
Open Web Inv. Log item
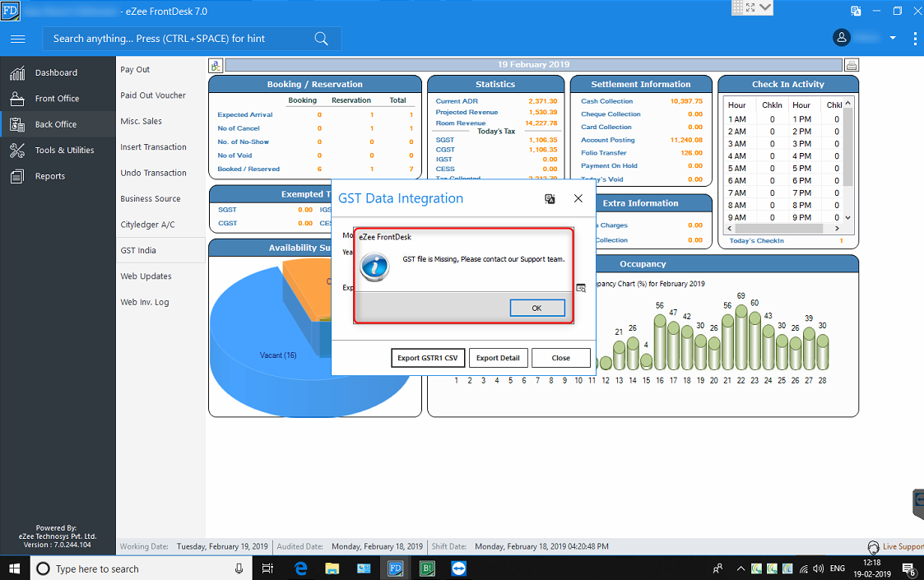(x=144, y=303)
